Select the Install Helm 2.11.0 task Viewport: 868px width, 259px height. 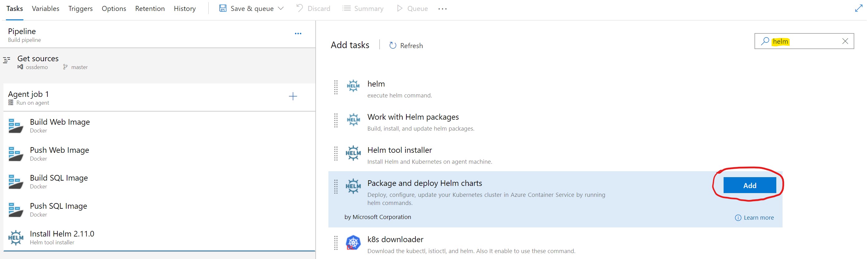[x=159, y=238]
